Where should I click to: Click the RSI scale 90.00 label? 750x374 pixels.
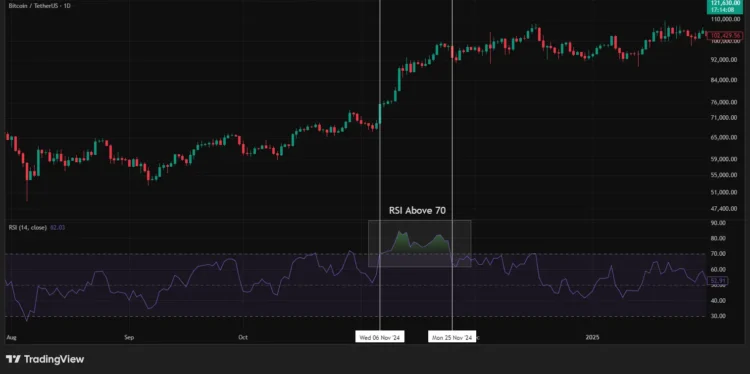pyautogui.click(x=719, y=223)
